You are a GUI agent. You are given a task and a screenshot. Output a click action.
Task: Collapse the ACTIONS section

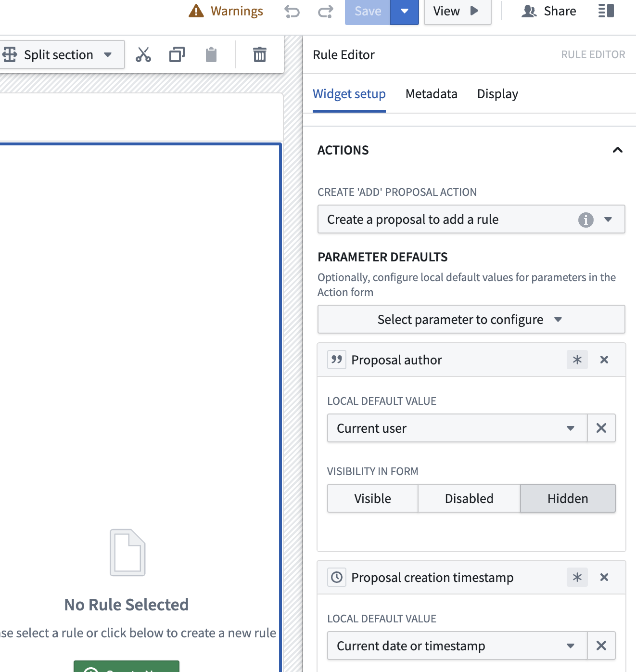(x=618, y=150)
